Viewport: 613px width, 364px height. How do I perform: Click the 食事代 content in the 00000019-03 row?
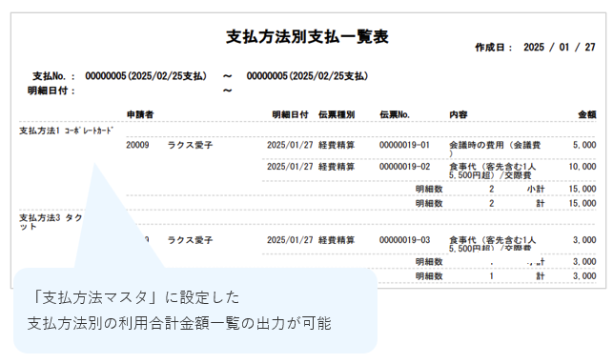point(493,244)
